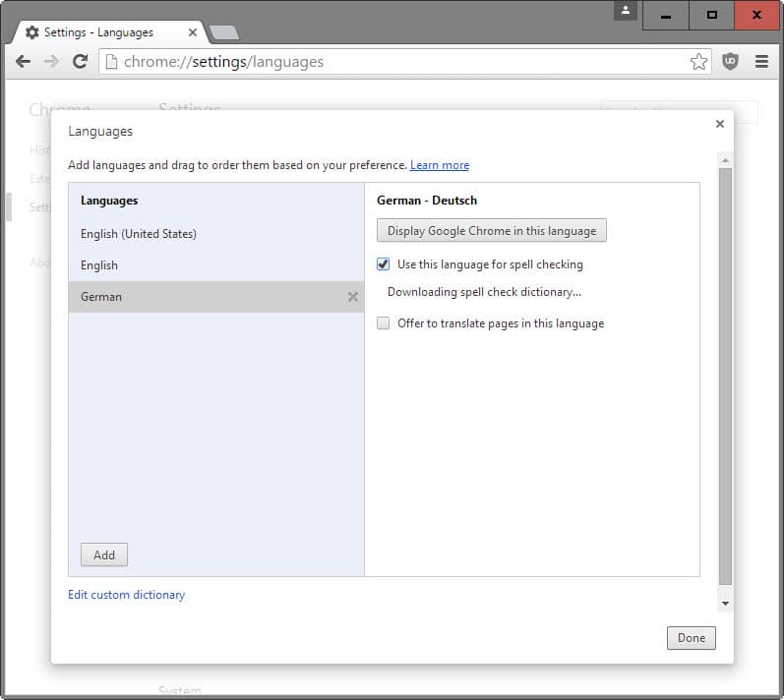Remove German from the language list

(352, 297)
